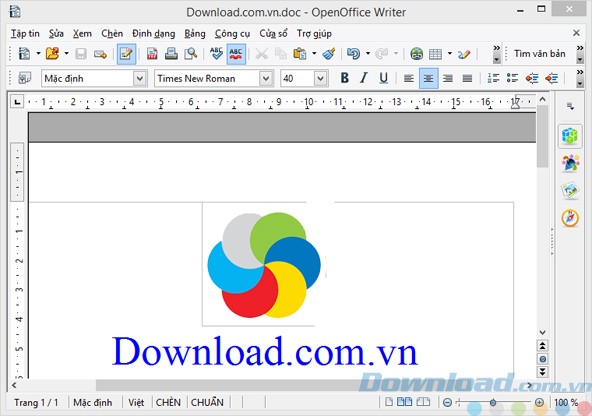Open Tập tin menu
Screen dimensions: 592x416
click(x=25, y=34)
